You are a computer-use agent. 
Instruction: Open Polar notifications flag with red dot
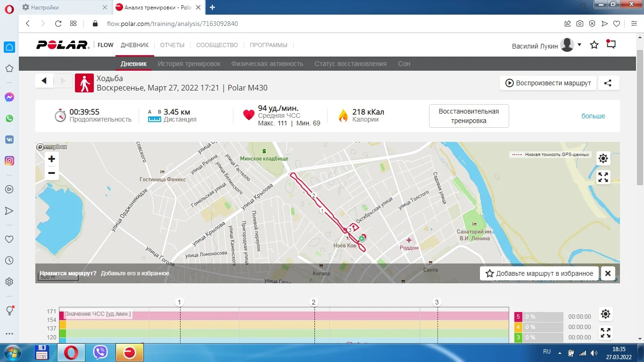point(611,44)
